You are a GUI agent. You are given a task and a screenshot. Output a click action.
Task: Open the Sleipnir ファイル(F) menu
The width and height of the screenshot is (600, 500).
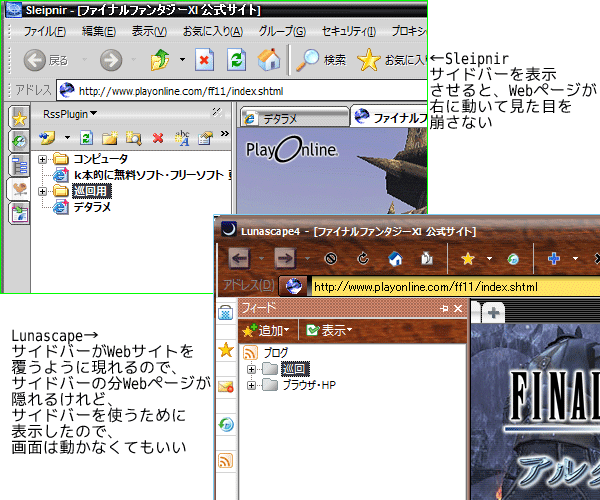pyautogui.click(x=45, y=31)
